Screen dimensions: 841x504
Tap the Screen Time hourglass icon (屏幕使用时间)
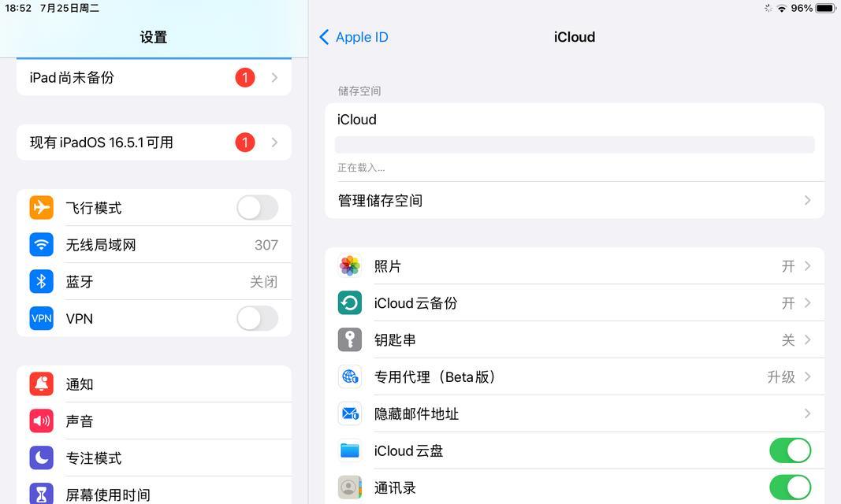point(41,493)
